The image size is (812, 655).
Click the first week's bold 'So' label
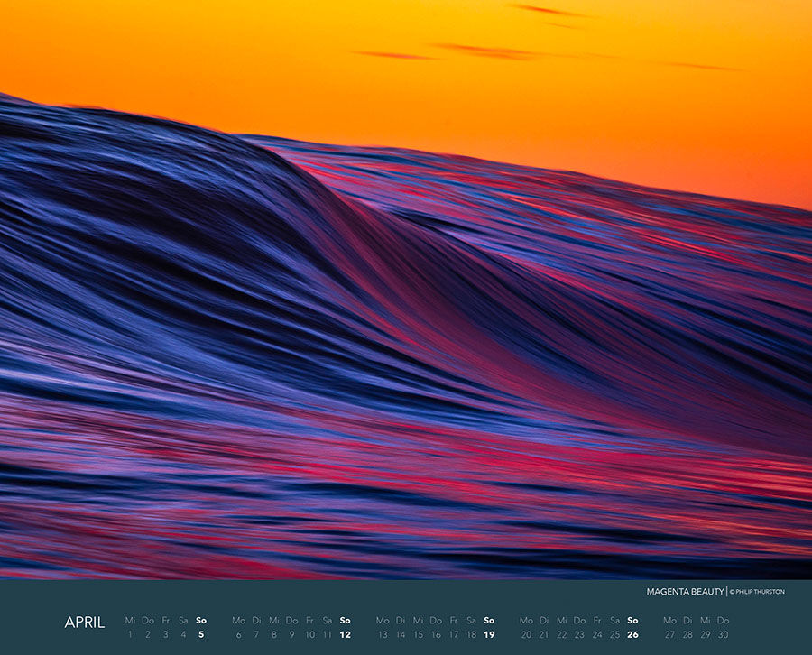point(200,621)
